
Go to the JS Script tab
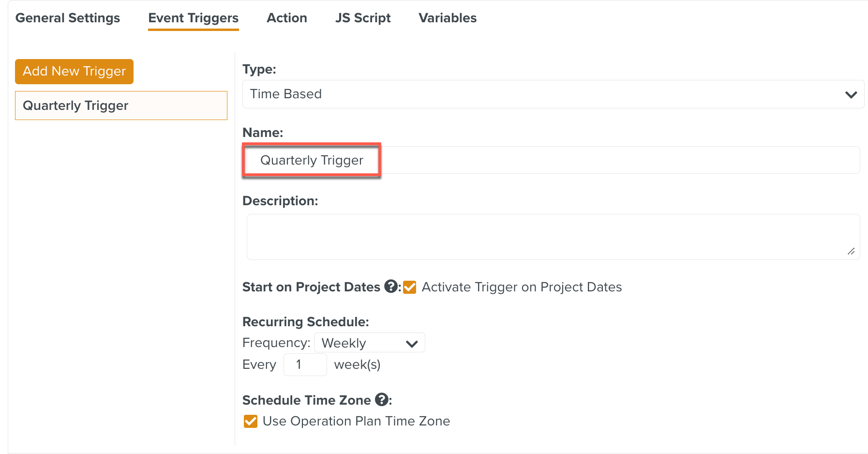[363, 18]
